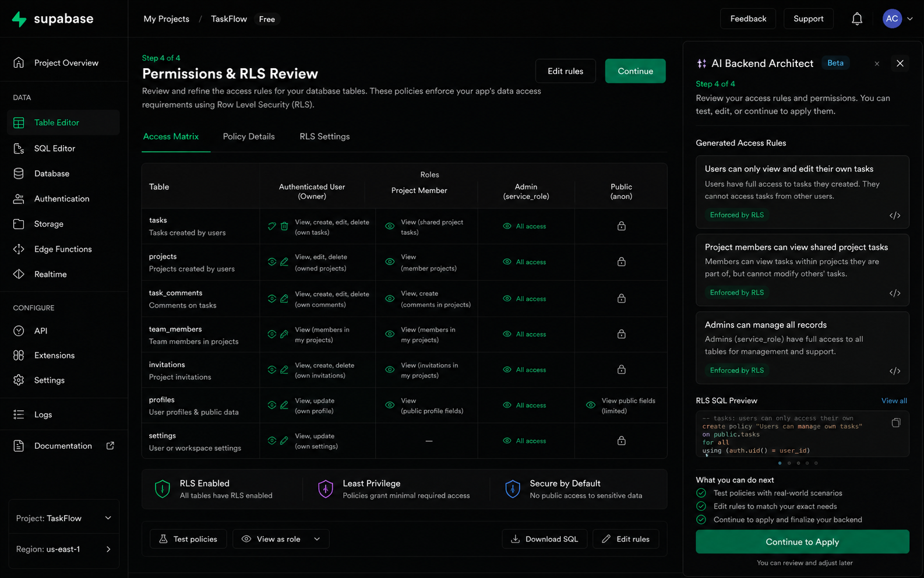Toggle eye for tasks Admin All access
The width and height of the screenshot is (924, 578).
click(x=507, y=226)
